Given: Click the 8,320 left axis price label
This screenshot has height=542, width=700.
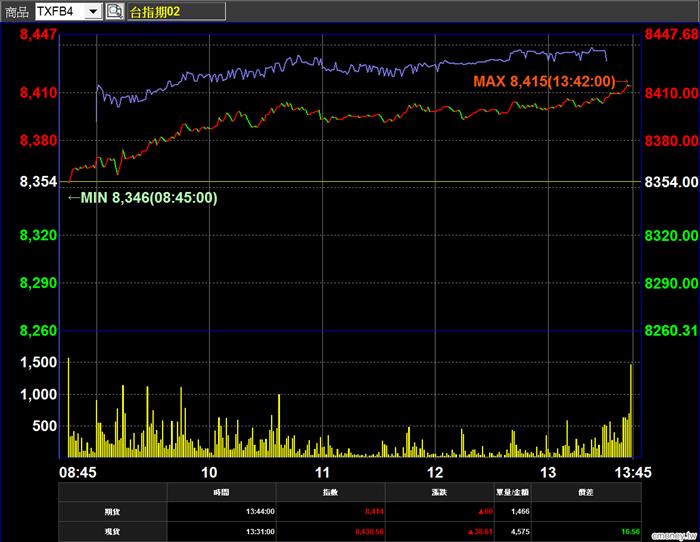Looking at the screenshot, I should (x=38, y=235).
